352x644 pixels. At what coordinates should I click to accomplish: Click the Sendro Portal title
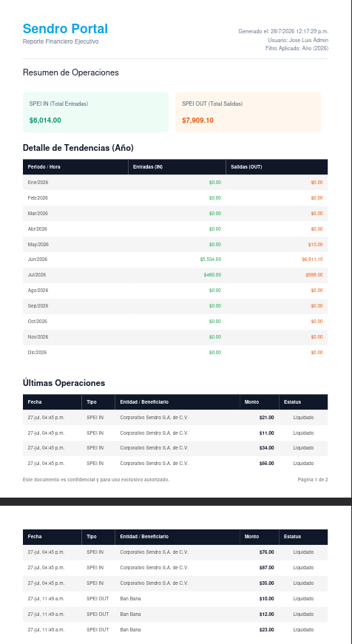click(65, 29)
